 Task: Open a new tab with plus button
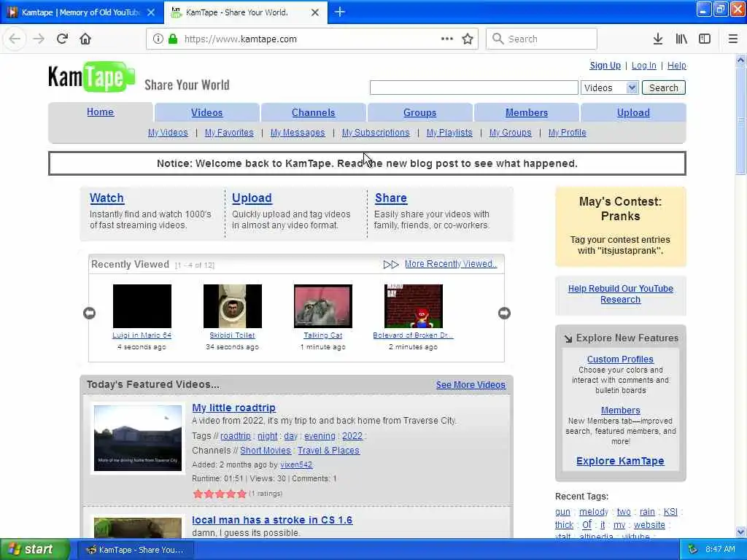[340, 12]
